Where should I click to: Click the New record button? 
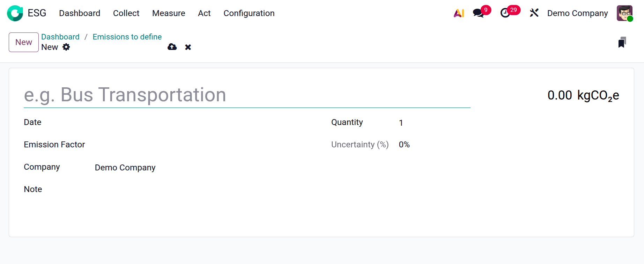[24, 42]
